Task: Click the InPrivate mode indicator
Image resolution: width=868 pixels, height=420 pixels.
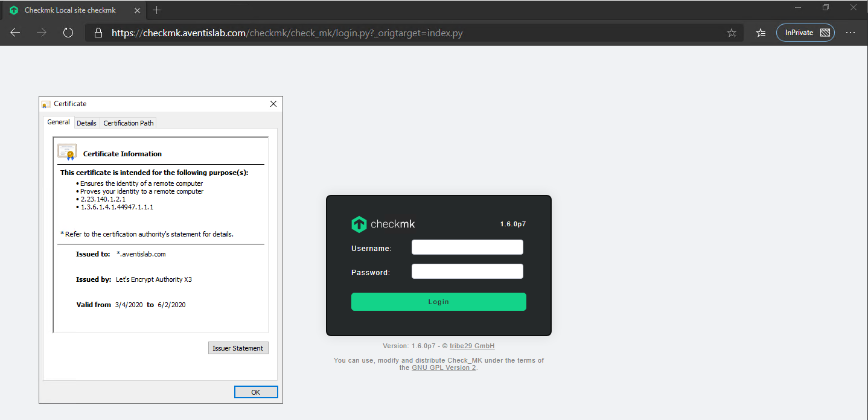Action: (x=805, y=33)
